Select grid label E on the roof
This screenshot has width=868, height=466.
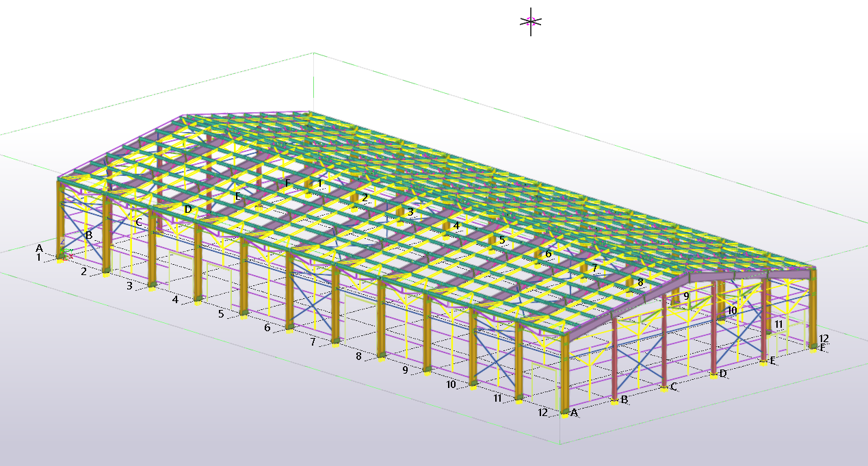tap(238, 196)
